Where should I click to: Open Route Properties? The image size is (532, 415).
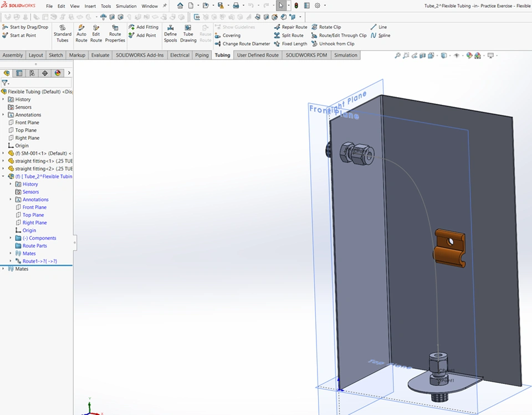(115, 33)
